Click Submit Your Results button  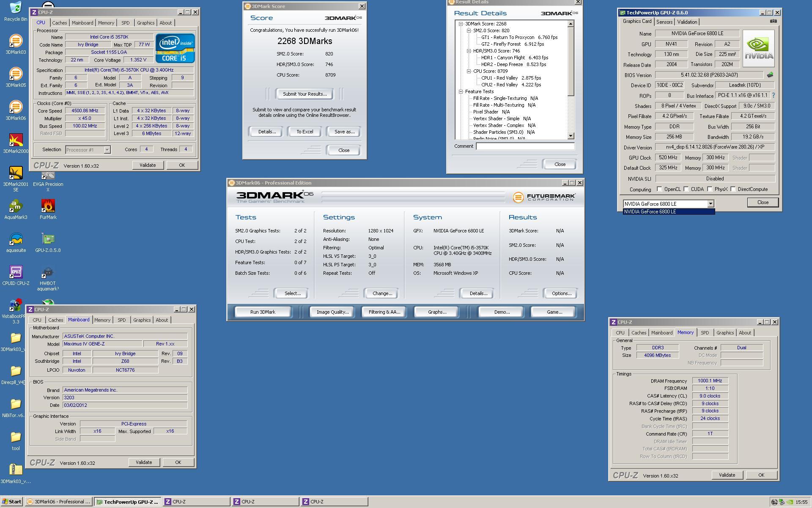(304, 94)
